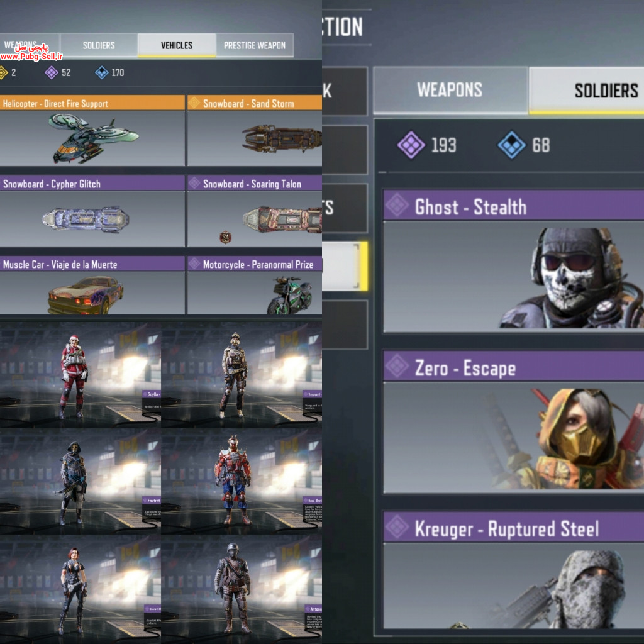644x644 pixels.
Task: Click the gold legendary rarity icon showing 2
Action: (x=3, y=73)
